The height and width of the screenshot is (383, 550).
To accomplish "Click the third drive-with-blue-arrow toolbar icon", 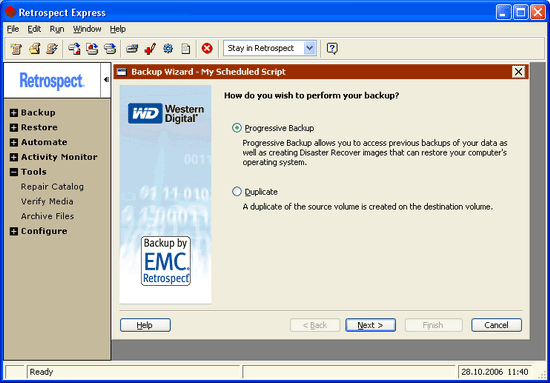I will [110, 48].
